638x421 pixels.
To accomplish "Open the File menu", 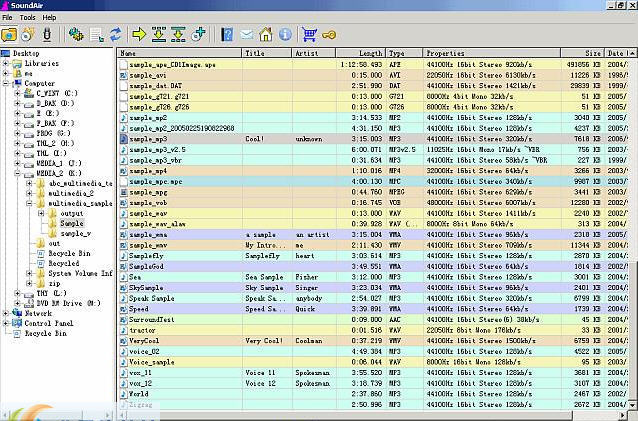I will click(x=8, y=17).
